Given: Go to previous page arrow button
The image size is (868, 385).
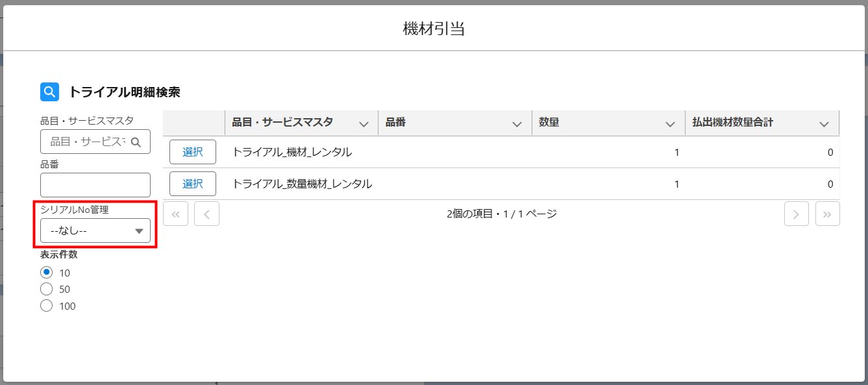Looking at the screenshot, I should pyautogui.click(x=206, y=214).
